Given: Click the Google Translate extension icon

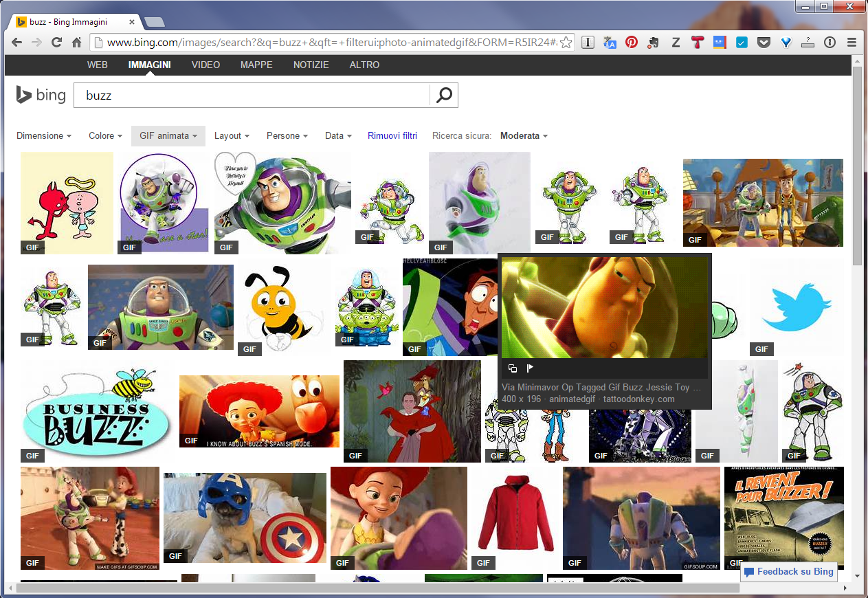Looking at the screenshot, I should point(610,43).
